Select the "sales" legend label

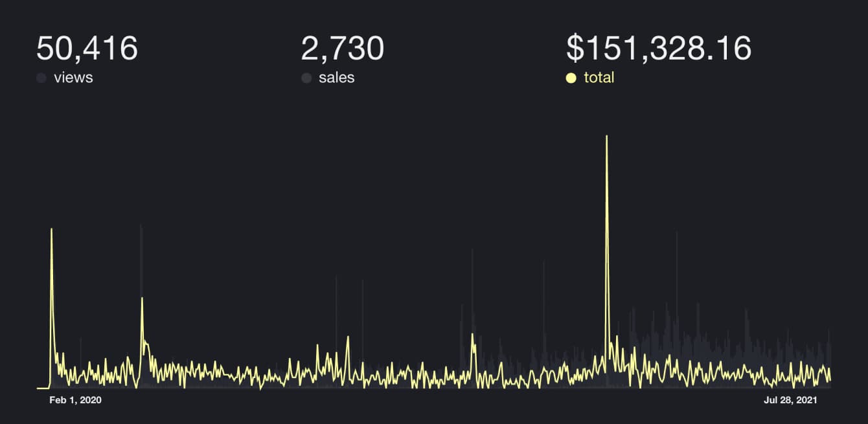(x=336, y=78)
